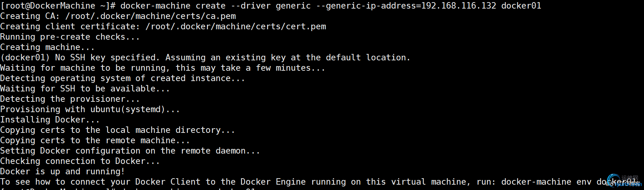
Task: Click the Detecting operating system line
Action: [x=122, y=78]
